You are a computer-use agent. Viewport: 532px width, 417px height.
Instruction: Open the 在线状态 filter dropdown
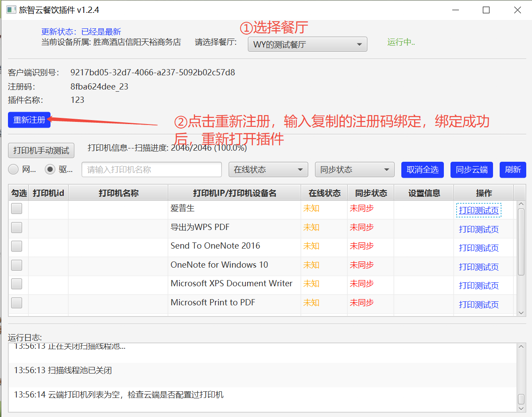[x=268, y=169]
